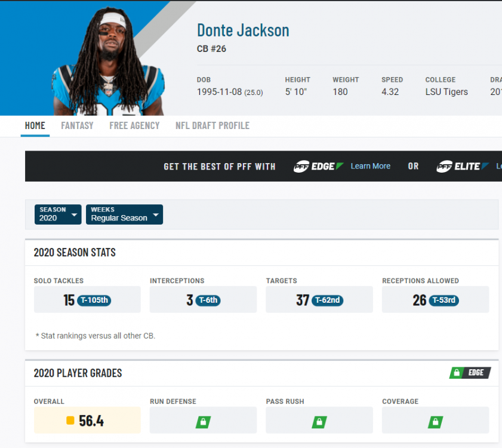This screenshot has height=448, width=502.
Task: Click the Donte Jackson name heading
Action: [x=243, y=30]
